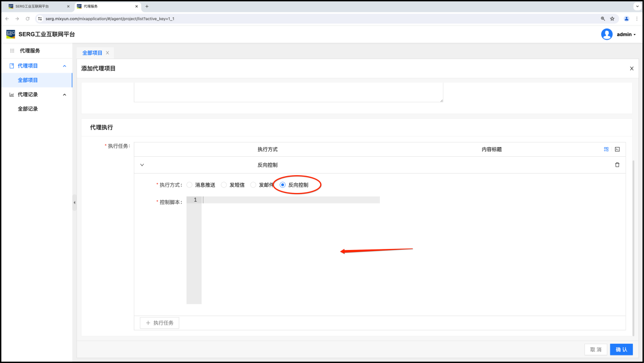Click the admin user avatar icon

click(x=606, y=34)
